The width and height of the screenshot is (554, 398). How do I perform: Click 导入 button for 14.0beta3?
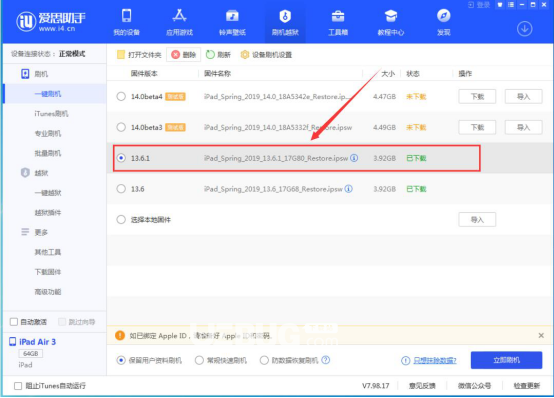tap(523, 127)
